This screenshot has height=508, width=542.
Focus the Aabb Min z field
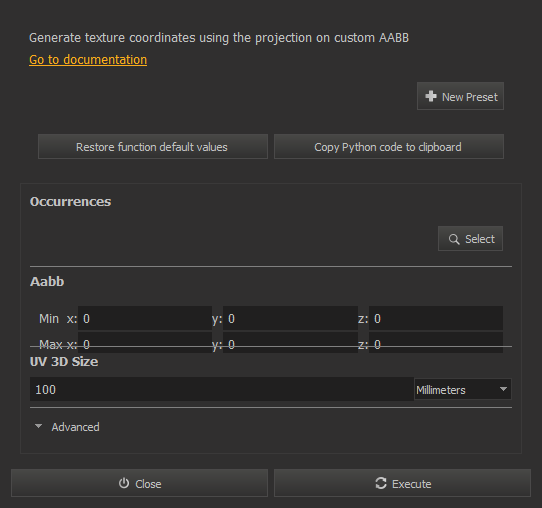pos(436,318)
